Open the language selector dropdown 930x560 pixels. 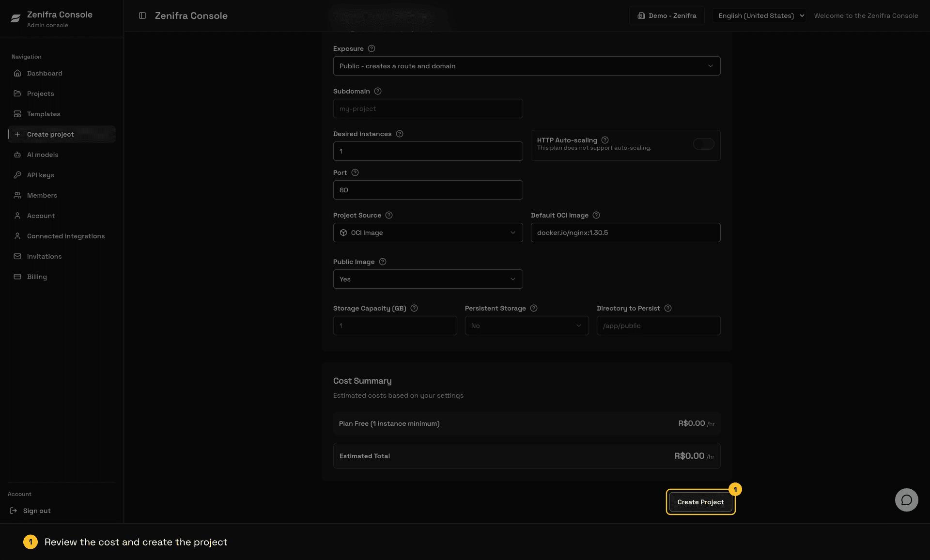759,16
